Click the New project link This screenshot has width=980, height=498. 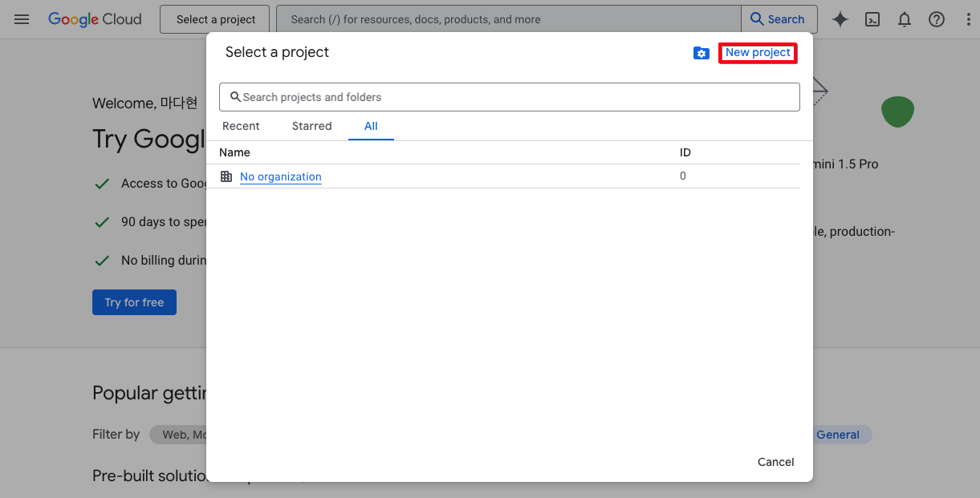coord(758,52)
